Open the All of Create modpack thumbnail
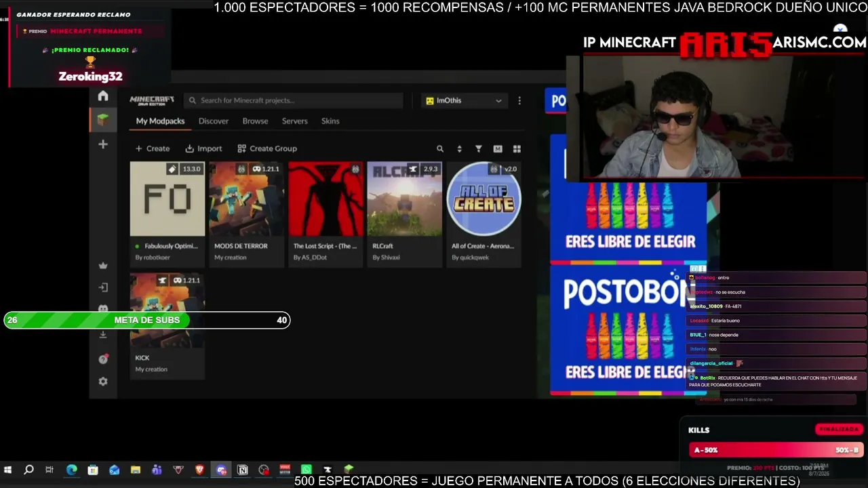Screen dimensions: 868x488 (484, 199)
